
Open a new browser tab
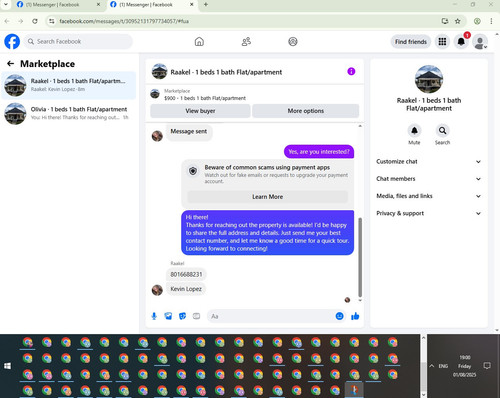point(206,5)
